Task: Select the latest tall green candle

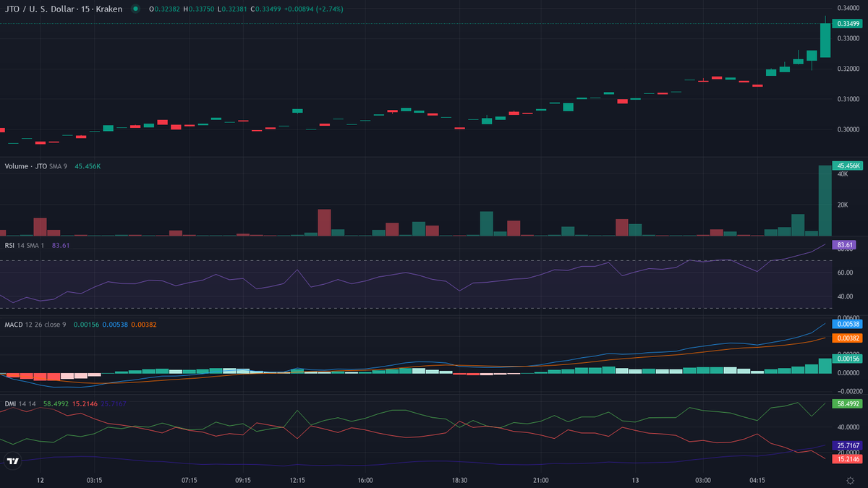Action: [825, 40]
